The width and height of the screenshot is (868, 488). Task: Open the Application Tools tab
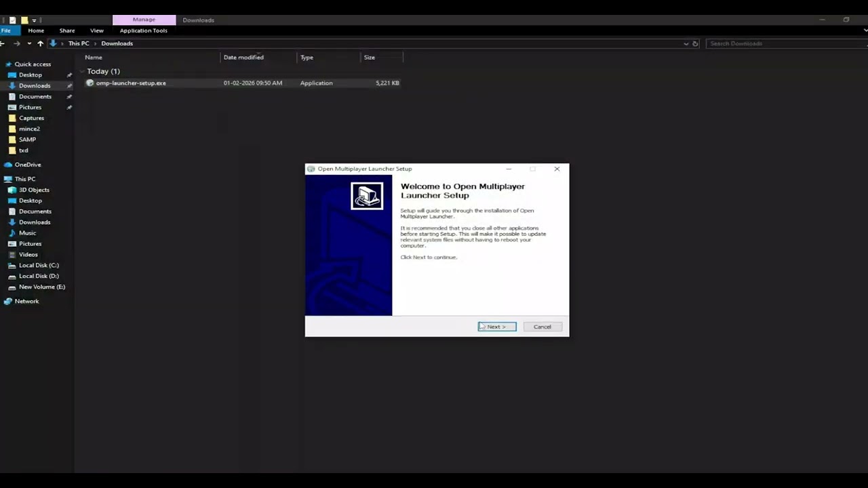coord(144,30)
